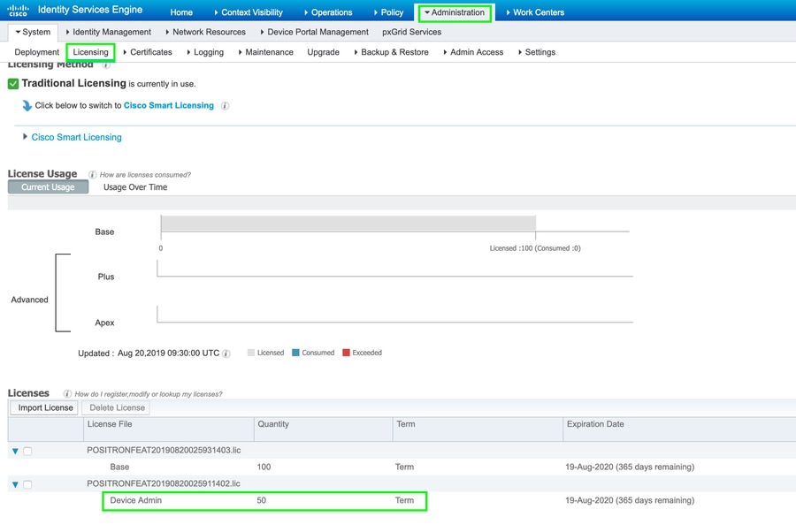Open the Logging menu
Screen dimensions: 796x532
[205, 52]
